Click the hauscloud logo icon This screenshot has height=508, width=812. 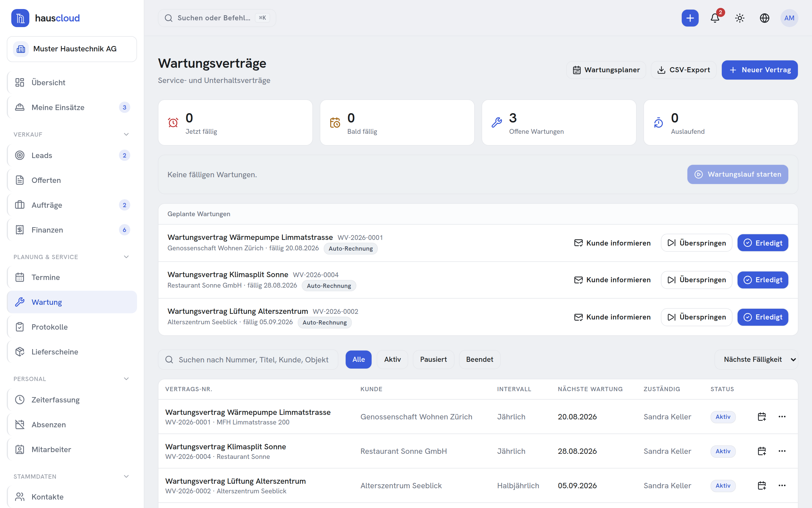[x=20, y=18]
